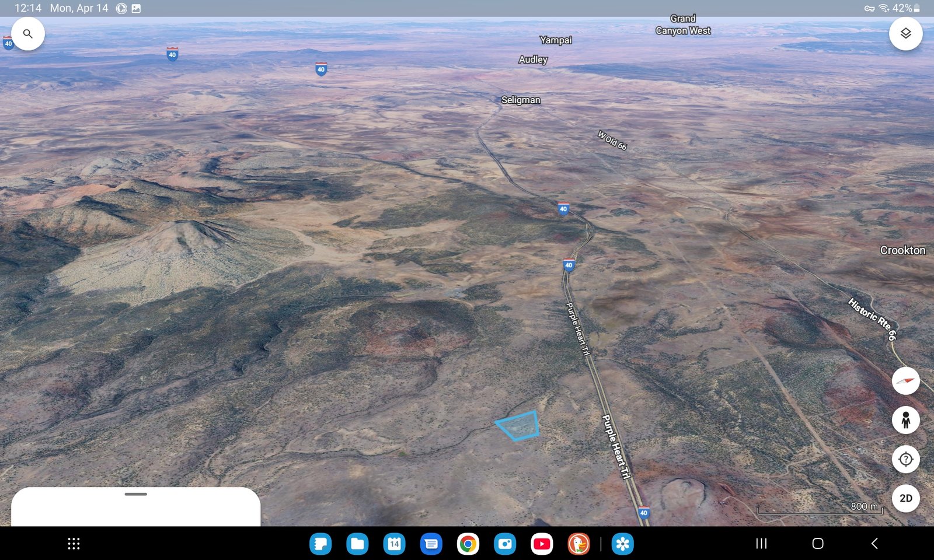Open YouTube from the taskbar
The width and height of the screenshot is (934, 560).
point(542,544)
